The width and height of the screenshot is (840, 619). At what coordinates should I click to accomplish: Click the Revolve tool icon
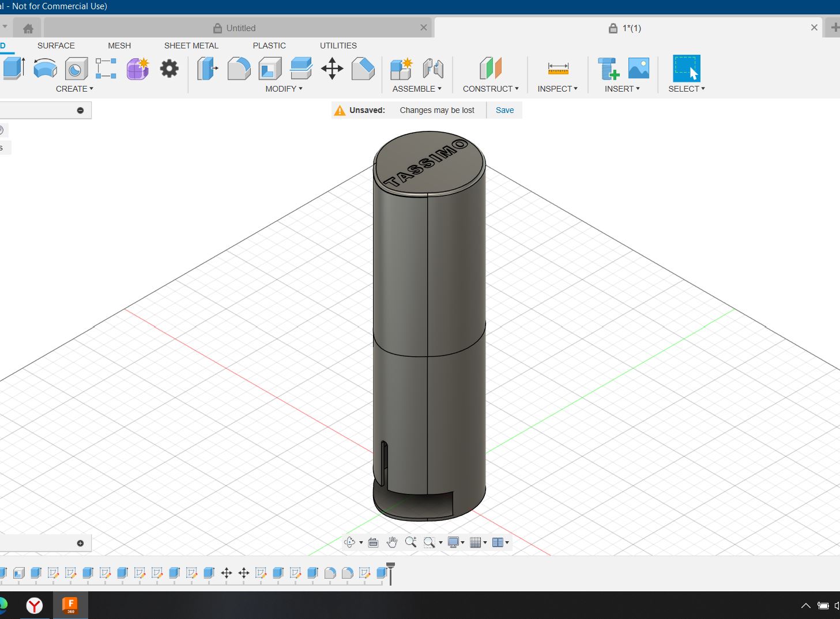click(x=45, y=69)
